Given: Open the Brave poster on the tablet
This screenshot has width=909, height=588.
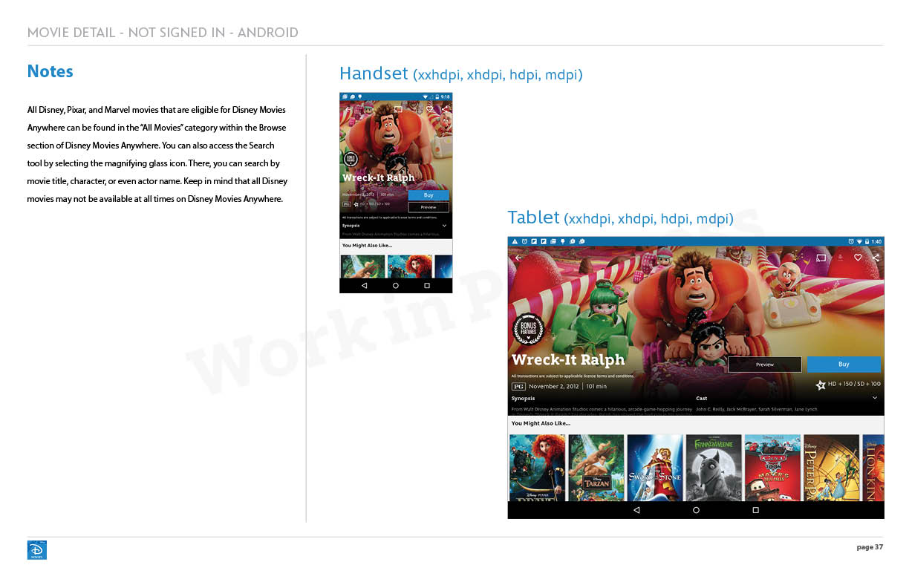Looking at the screenshot, I should tap(538, 468).
